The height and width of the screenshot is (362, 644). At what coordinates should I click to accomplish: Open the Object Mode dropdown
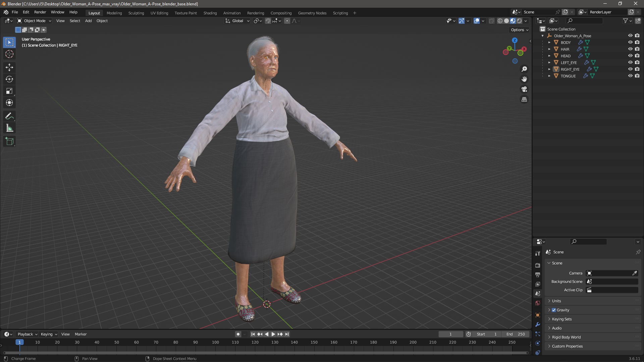[x=34, y=21]
